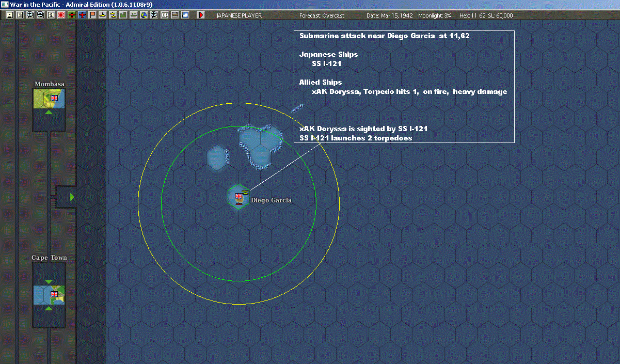This screenshot has width=620, height=364.
Task: Click the green up arrow below Cape Town
Action: click(49, 308)
